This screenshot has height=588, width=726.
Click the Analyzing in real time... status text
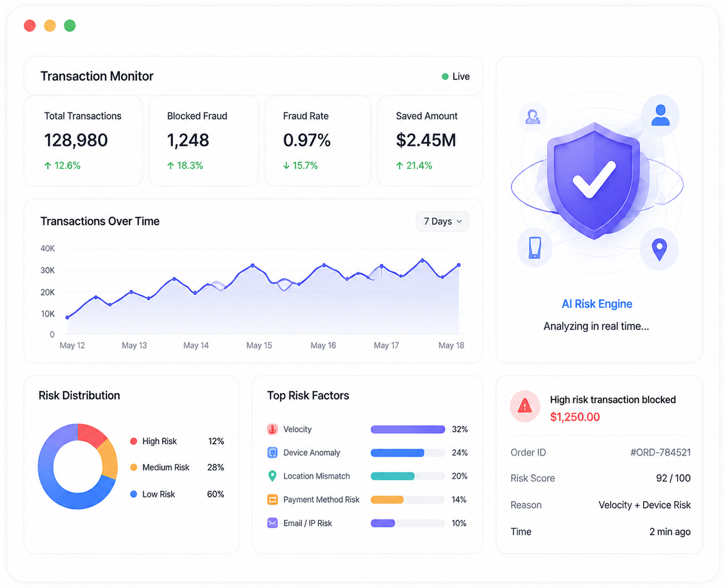pos(596,326)
